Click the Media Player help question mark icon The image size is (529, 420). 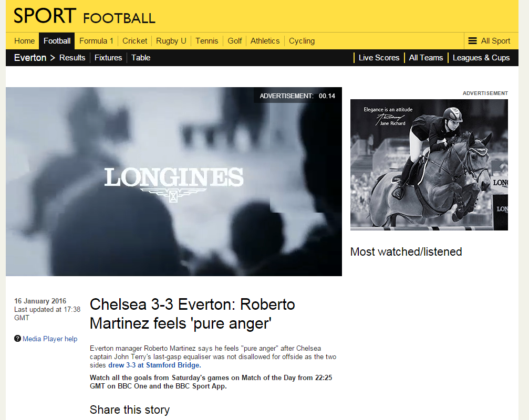pos(17,339)
